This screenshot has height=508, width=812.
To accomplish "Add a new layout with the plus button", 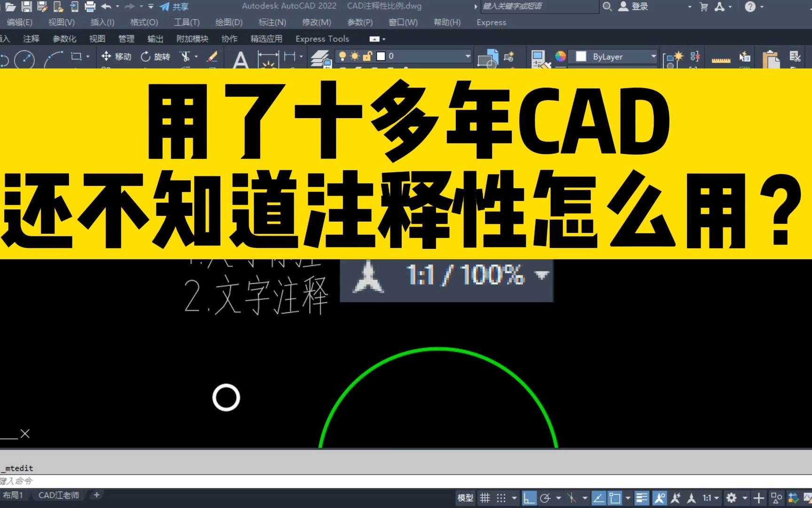I will [x=97, y=495].
